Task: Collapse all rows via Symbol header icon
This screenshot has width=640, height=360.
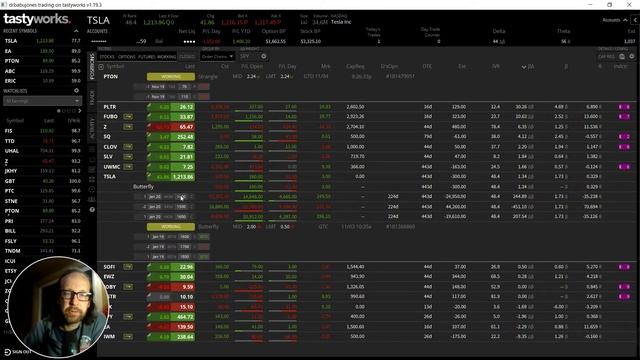Action: click(101, 67)
